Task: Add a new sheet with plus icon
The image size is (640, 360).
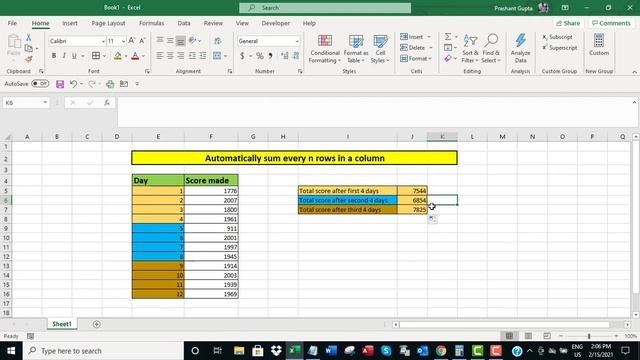Action: (x=97, y=324)
